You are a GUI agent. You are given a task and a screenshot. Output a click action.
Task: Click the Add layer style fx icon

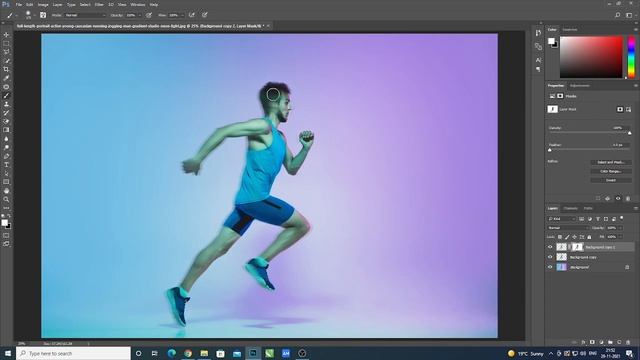[583, 342]
